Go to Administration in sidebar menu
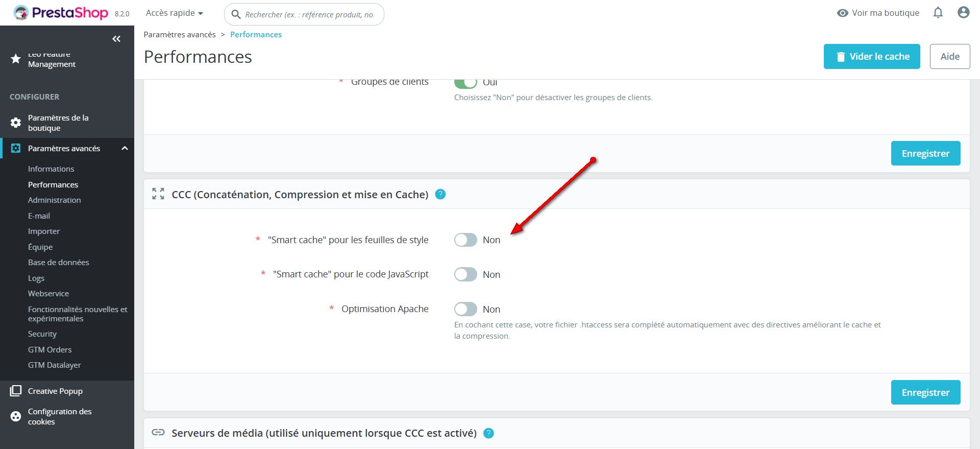980x449 pixels. click(54, 200)
